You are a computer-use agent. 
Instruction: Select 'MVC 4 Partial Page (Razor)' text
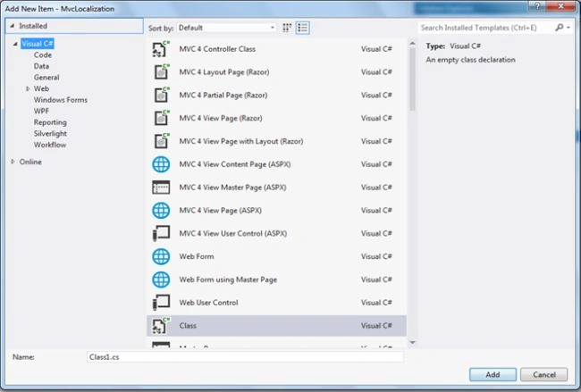click(223, 96)
